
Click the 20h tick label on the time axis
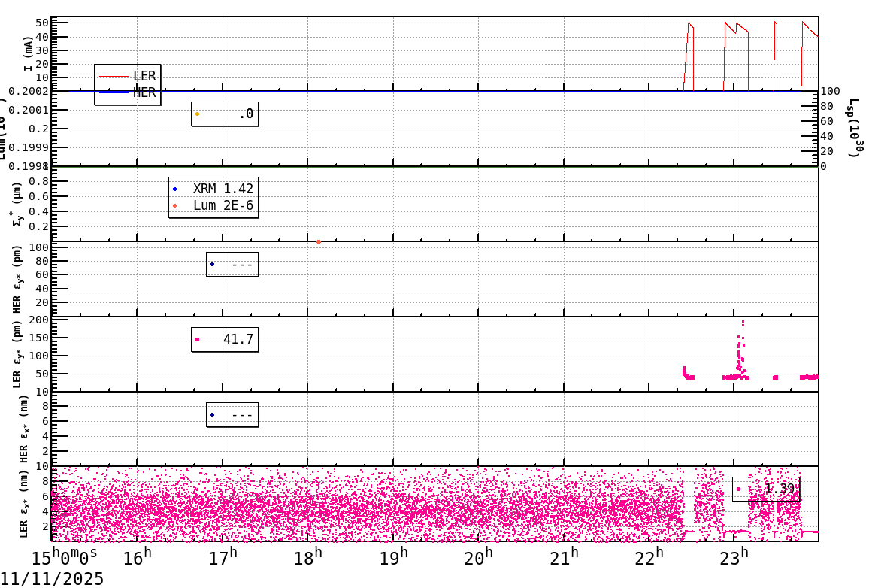tap(479, 557)
